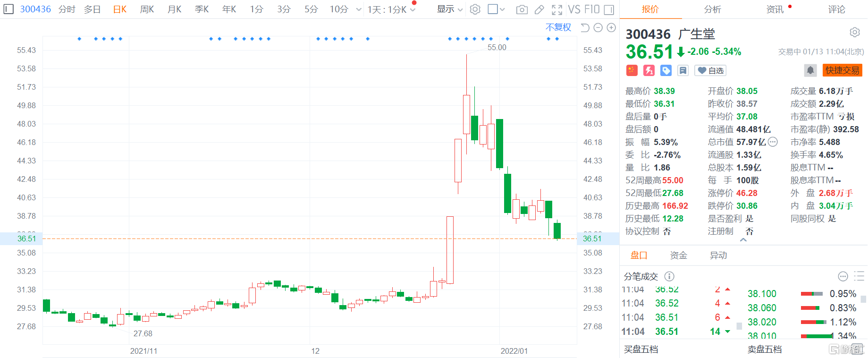868x358 pixels.
Task: Toggle the right sidebar panel icon
Action: pyautogui.click(x=609, y=9)
